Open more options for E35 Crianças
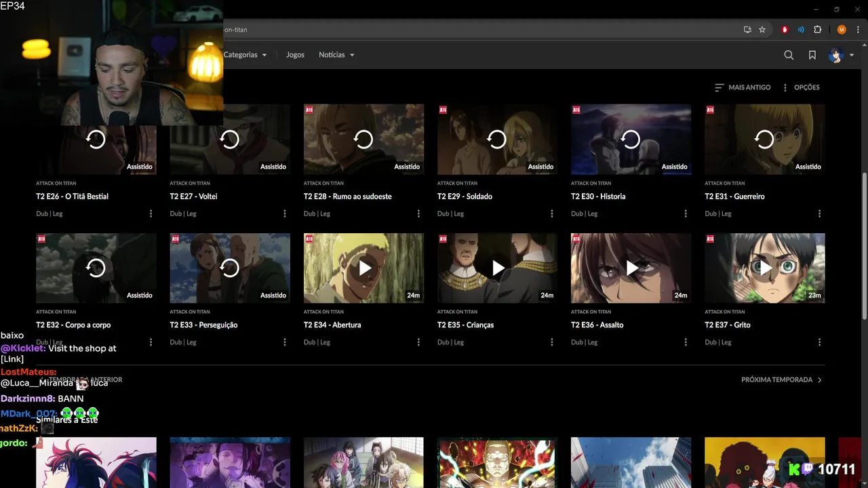 pos(551,342)
